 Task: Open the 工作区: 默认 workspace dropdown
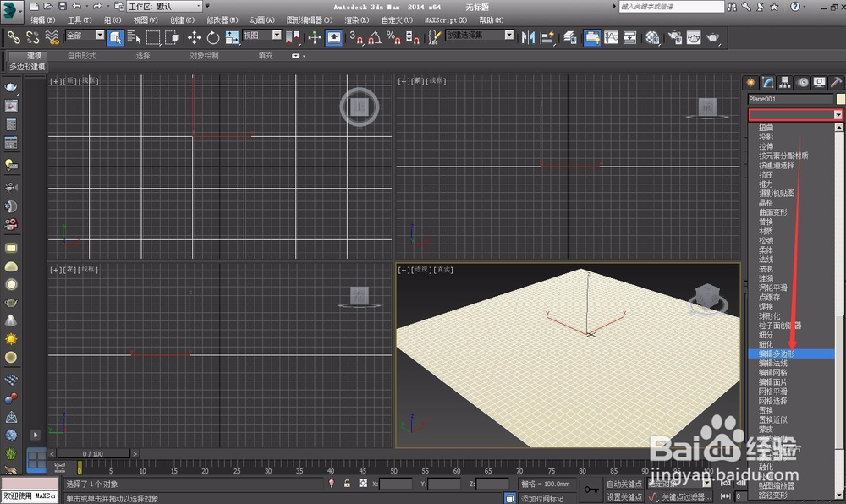[164, 7]
